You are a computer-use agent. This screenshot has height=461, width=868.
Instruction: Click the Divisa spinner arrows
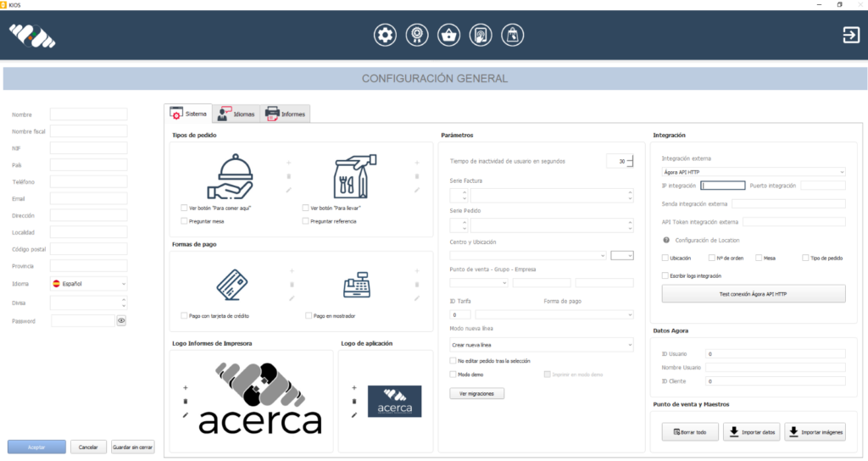coord(124,303)
